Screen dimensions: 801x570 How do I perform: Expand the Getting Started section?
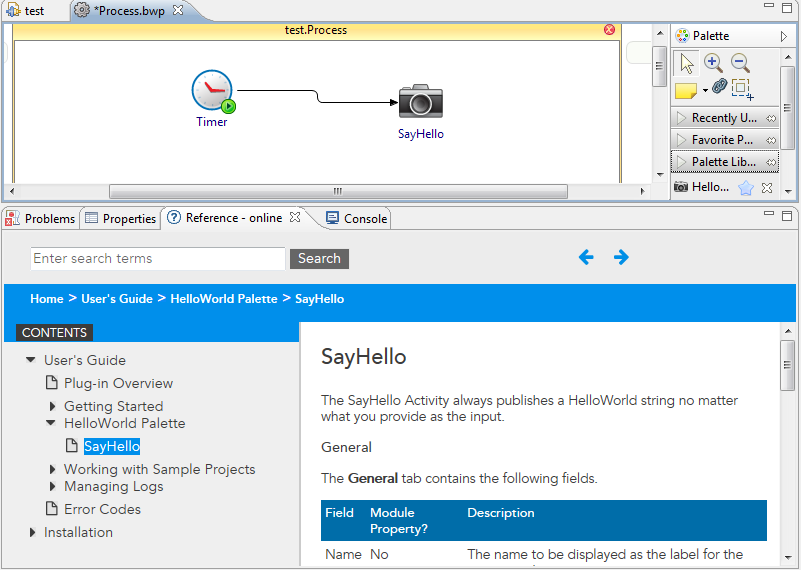pyautogui.click(x=53, y=406)
